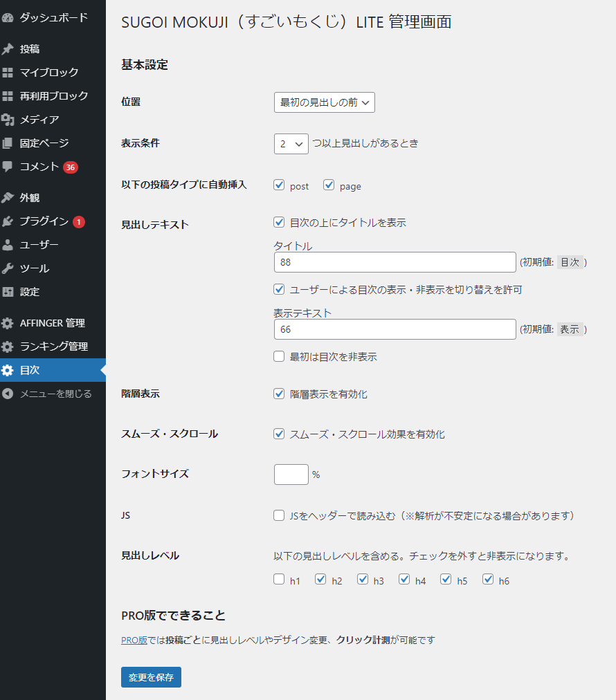Click the タイトル text field containing 88
Image resolution: width=616 pixels, height=700 pixels.
(395, 262)
